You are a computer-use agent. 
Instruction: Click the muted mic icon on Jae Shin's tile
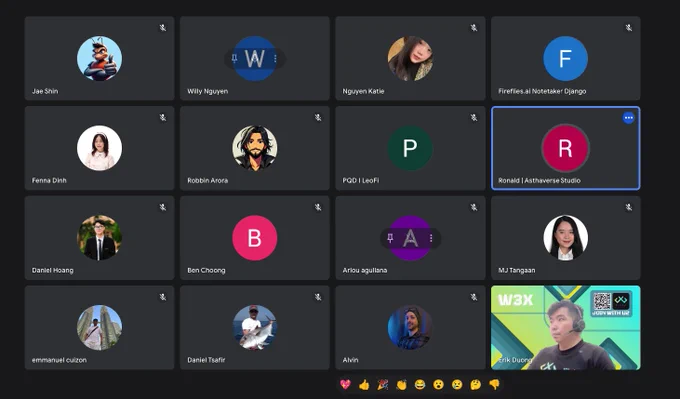163,28
